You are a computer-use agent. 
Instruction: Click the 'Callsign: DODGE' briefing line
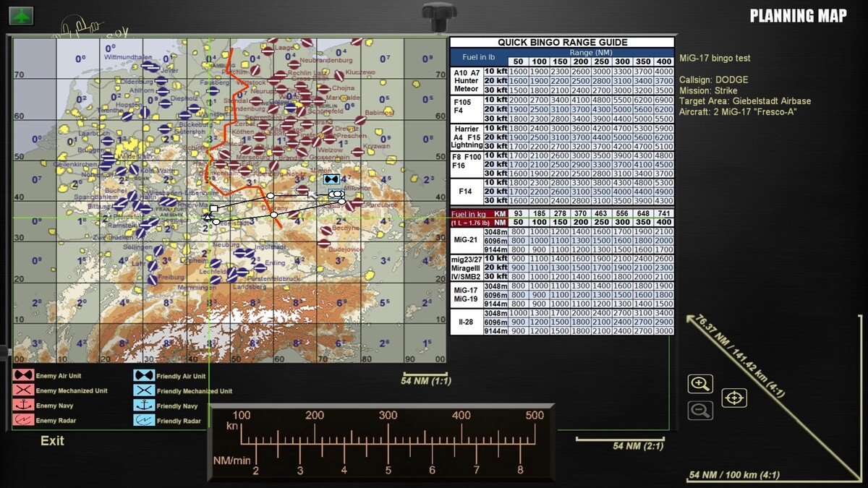coord(714,80)
